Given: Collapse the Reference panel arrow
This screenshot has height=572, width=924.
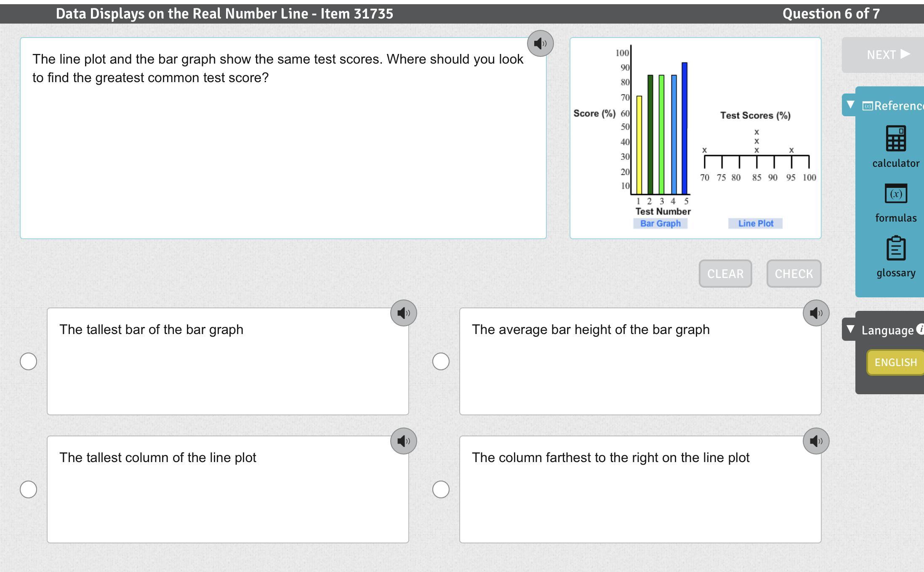Looking at the screenshot, I should (x=850, y=104).
